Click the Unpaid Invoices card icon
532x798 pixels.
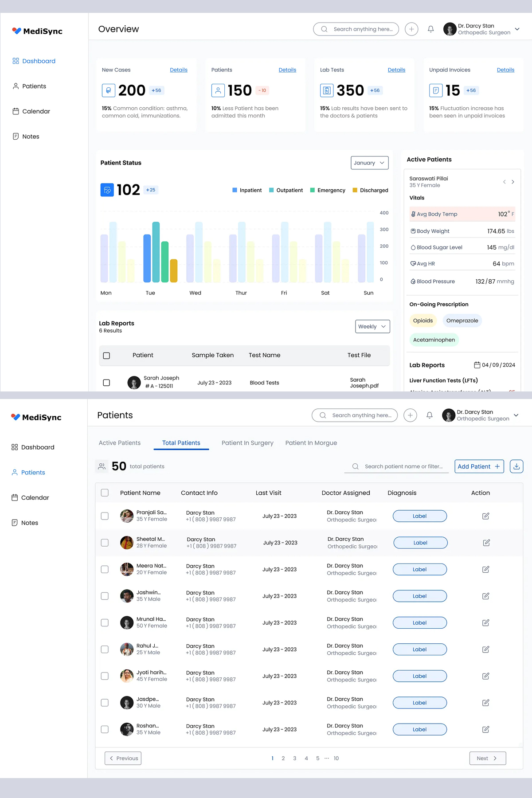pyautogui.click(x=436, y=90)
